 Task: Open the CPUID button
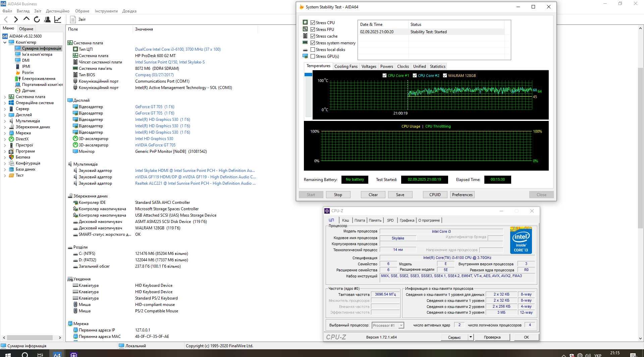[x=435, y=195]
